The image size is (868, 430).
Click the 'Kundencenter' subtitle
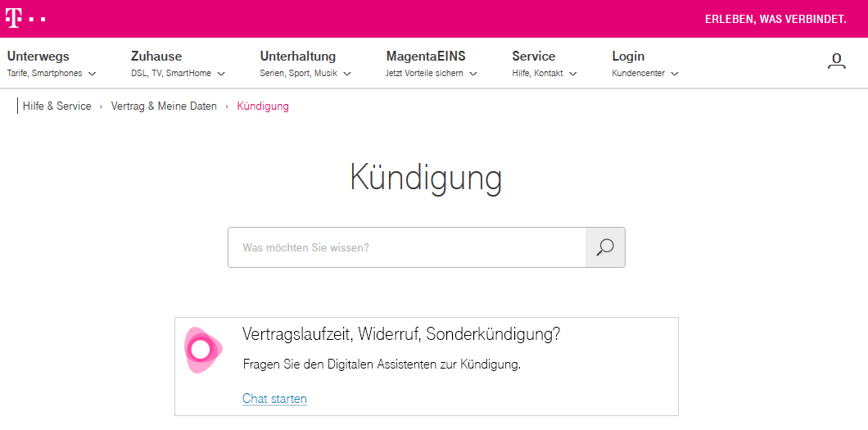click(x=638, y=73)
